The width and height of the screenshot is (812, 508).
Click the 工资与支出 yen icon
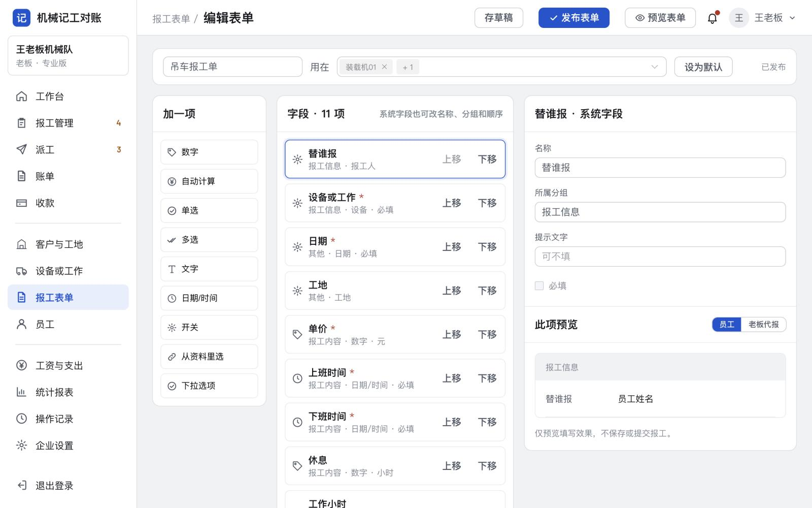[x=21, y=365]
